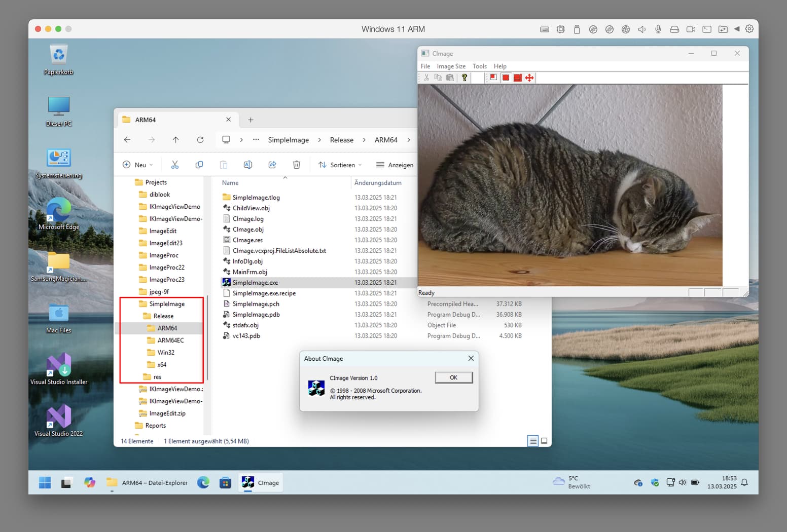Screen dimensions: 787x532
Task: Click the Copilot icon in taskbar
Action: tap(90, 483)
